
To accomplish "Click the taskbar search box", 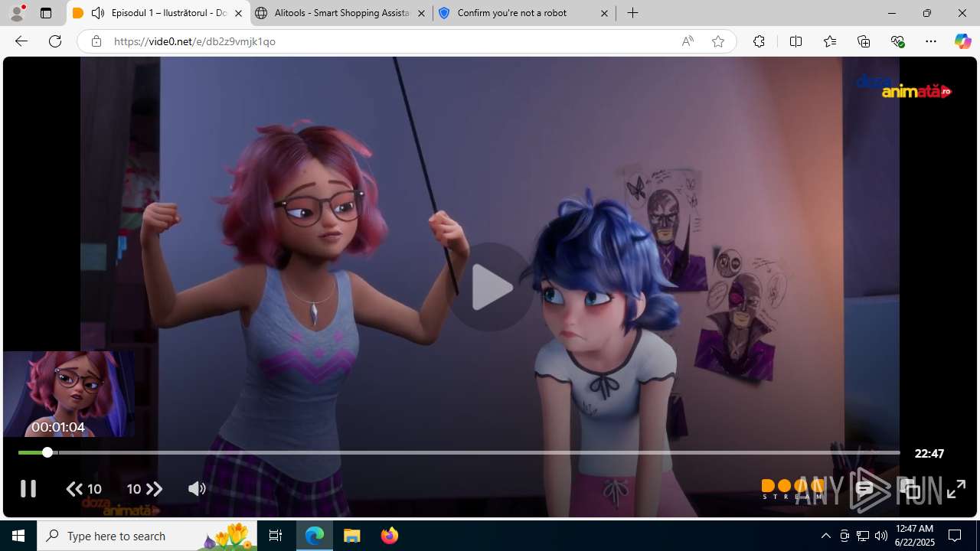I will coord(147,536).
